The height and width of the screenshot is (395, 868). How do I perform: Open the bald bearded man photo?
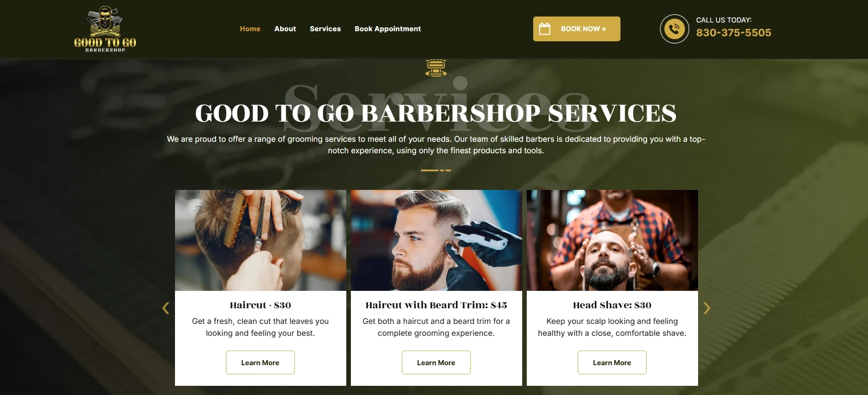tap(612, 240)
